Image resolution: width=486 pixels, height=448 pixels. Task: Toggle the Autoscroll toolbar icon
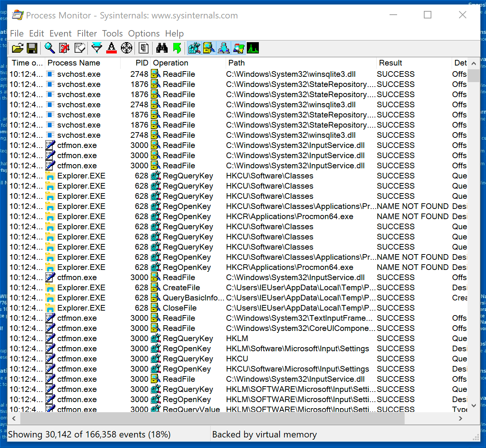click(65, 48)
